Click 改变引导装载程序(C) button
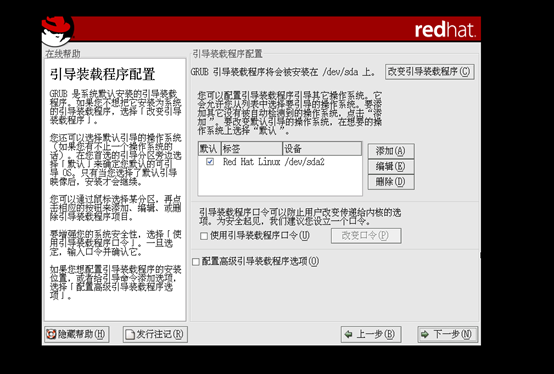 [430, 72]
